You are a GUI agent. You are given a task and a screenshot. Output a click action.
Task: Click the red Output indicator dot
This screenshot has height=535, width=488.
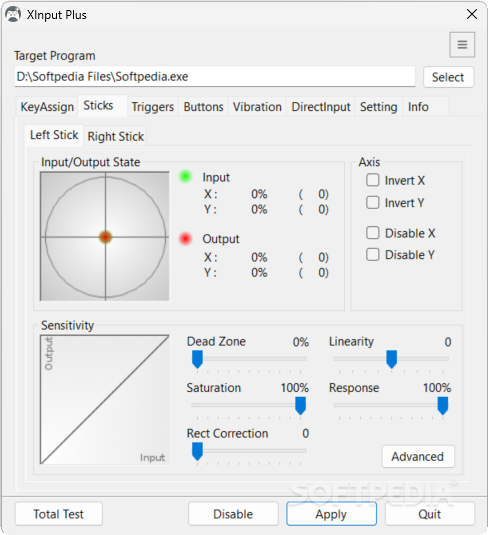(x=185, y=238)
